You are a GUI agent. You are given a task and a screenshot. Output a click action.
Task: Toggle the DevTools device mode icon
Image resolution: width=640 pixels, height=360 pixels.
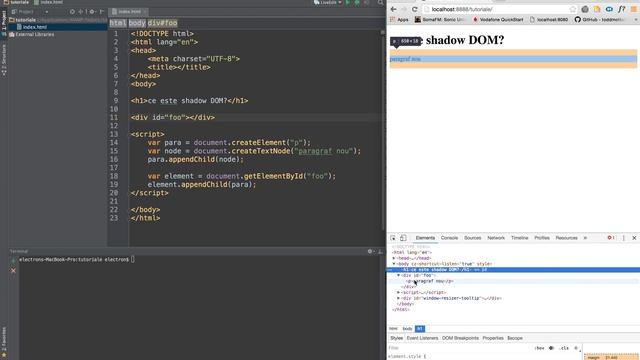click(x=403, y=238)
